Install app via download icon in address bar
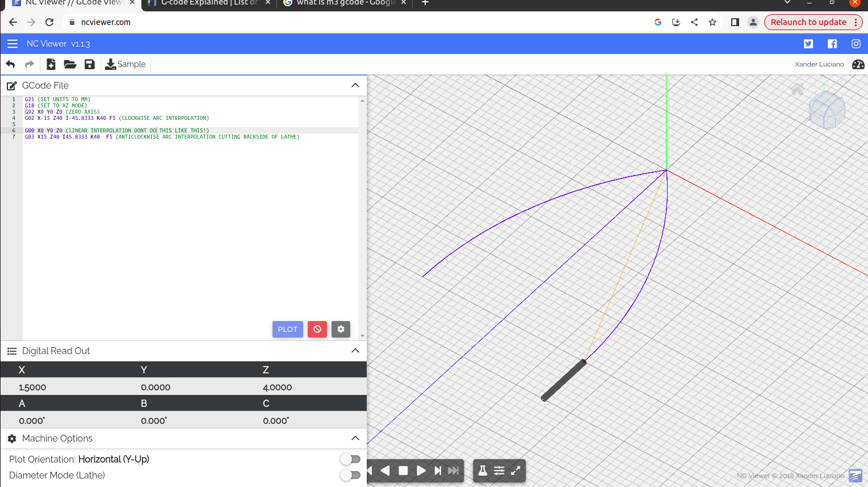868x487 pixels. click(676, 22)
